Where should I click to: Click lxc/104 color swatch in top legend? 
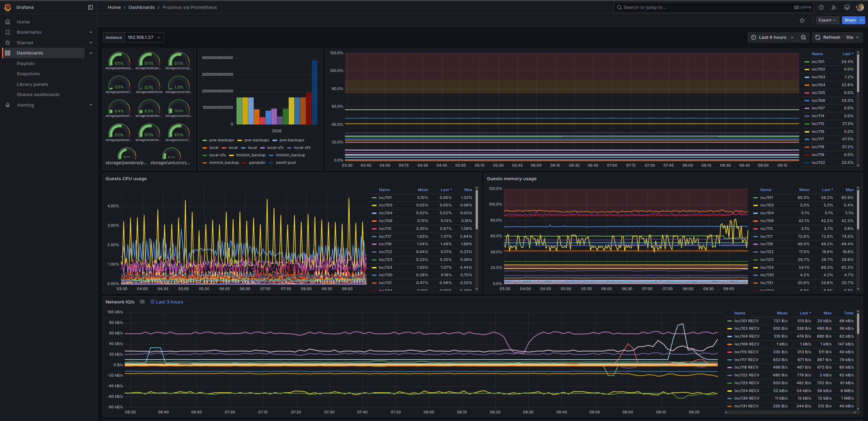tap(807, 85)
